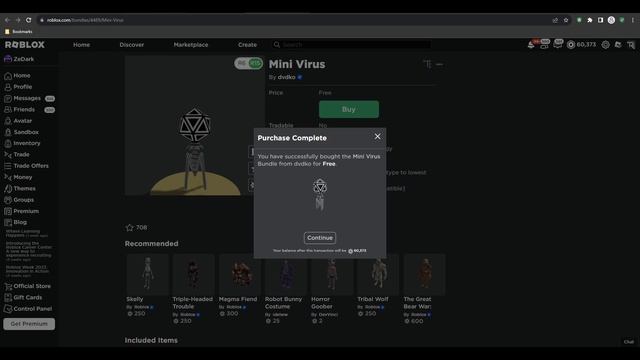Open the Triple-Headed Trouble recommended item
Image resolution: width=640 pixels, height=360 pixels.
coord(193,289)
